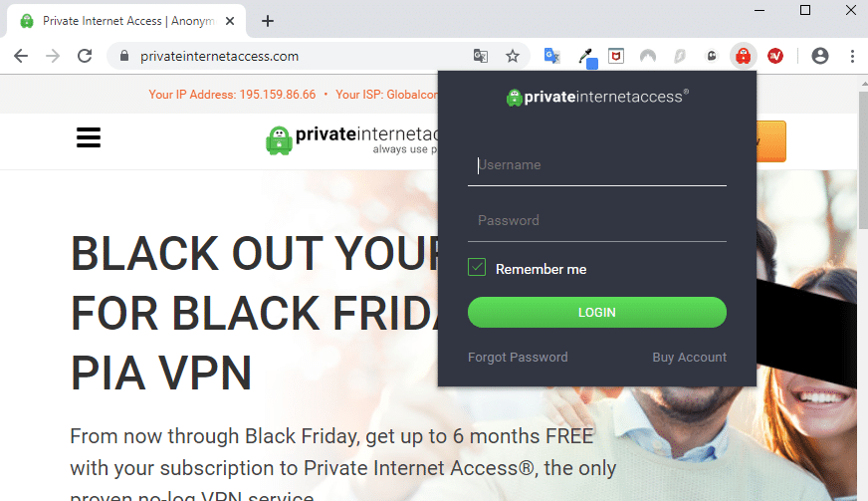The image size is (868, 501).
Task: Click into the Password field
Action: 597,221
